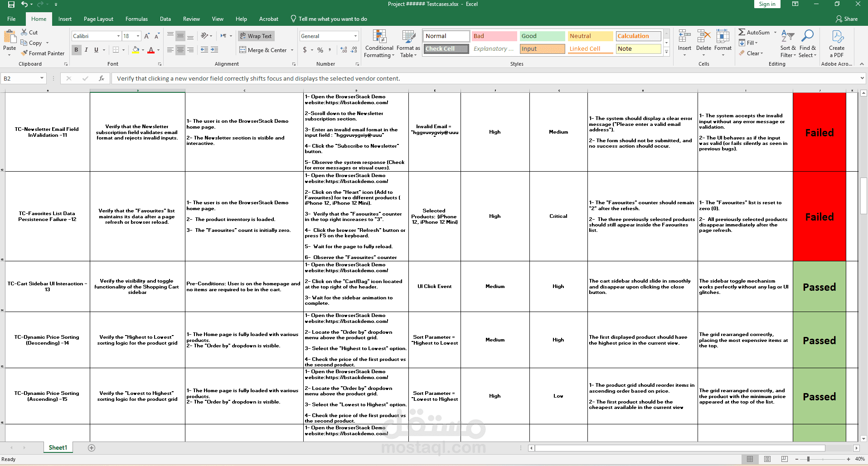
Task: Expand the General number format dropdown
Action: pos(355,36)
